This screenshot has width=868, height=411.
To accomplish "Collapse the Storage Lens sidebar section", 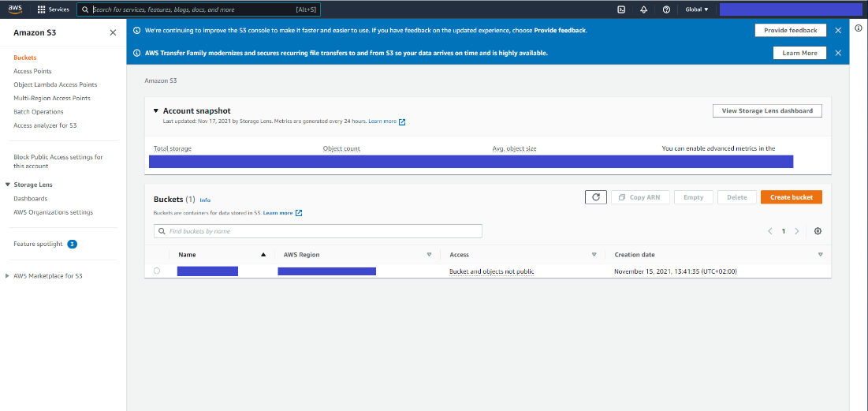I will [x=7, y=185].
